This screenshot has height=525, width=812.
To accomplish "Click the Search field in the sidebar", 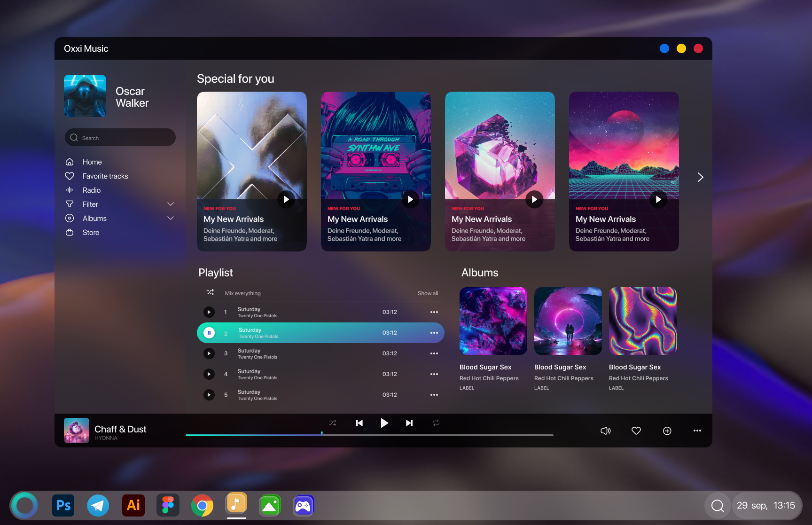I will pos(120,138).
